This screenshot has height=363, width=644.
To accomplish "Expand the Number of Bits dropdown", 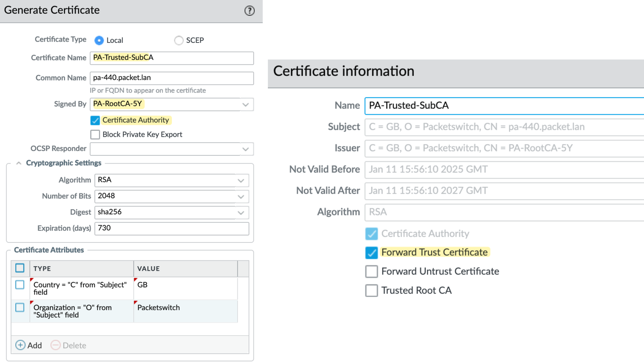I will click(x=241, y=196).
